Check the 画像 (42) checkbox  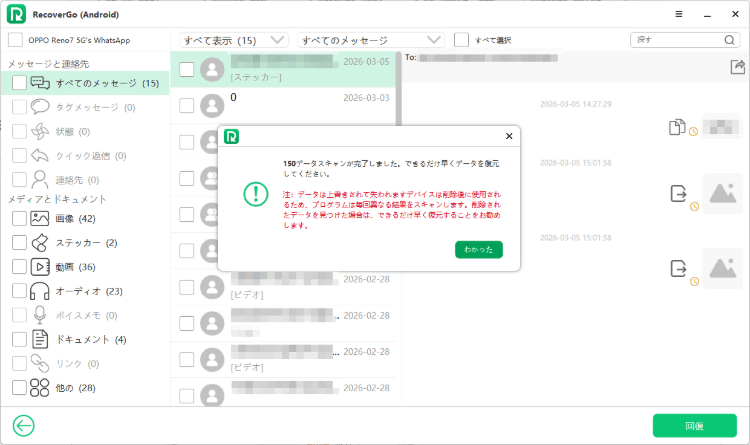tap(19, 218)
